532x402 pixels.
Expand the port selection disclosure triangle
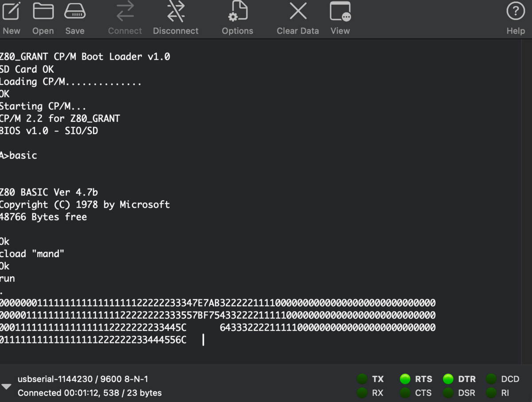pos(6,386)
